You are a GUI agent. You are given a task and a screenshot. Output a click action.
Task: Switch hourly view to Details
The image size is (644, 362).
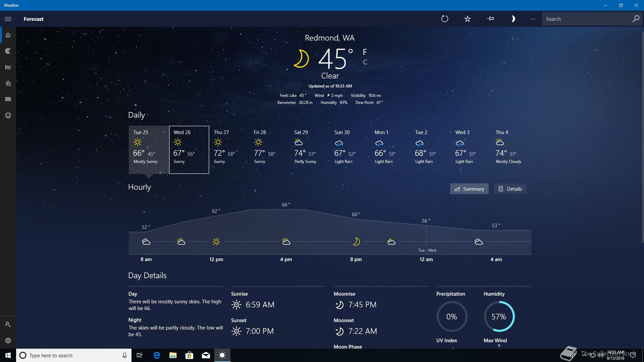[x=510, y=189]
